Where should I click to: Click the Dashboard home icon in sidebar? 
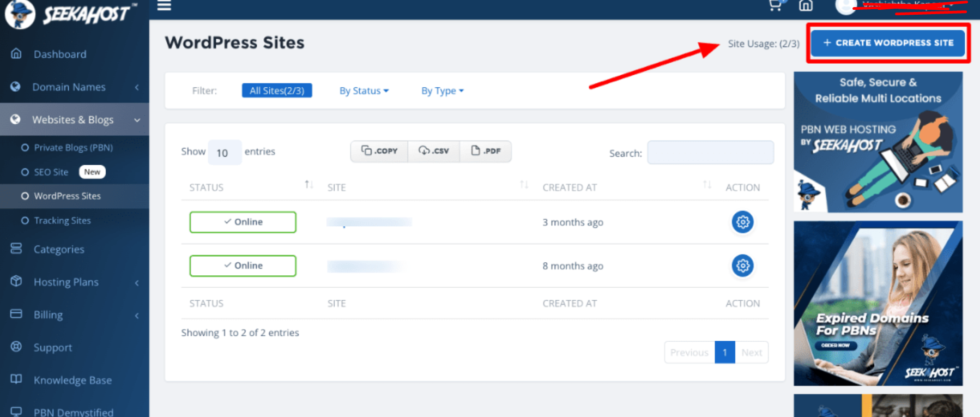coord(16,53)
